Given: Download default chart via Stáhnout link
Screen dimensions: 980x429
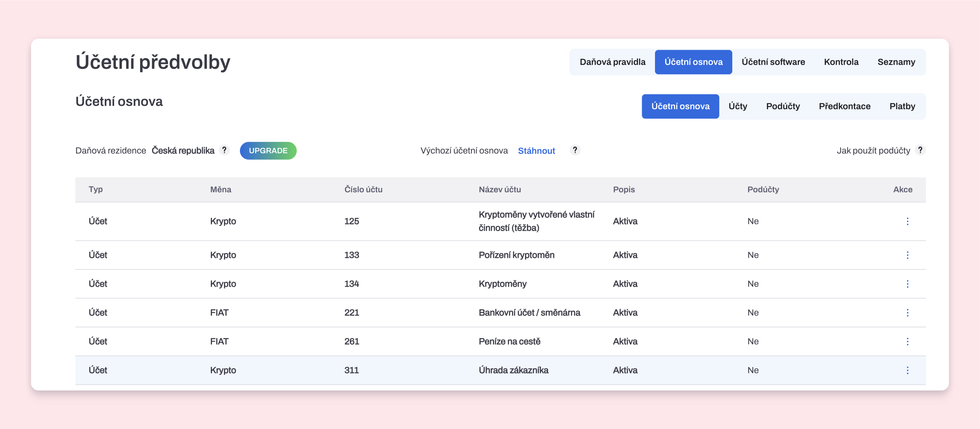Looking at the screenshot, I should [x=536, y=151].
